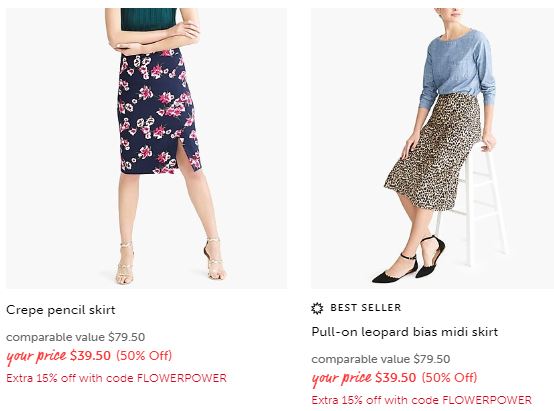Open the Crepe pencil skirt product image
Image resolution: width=554 pixels, height=411 pixels.
click(x=146, y=148)
